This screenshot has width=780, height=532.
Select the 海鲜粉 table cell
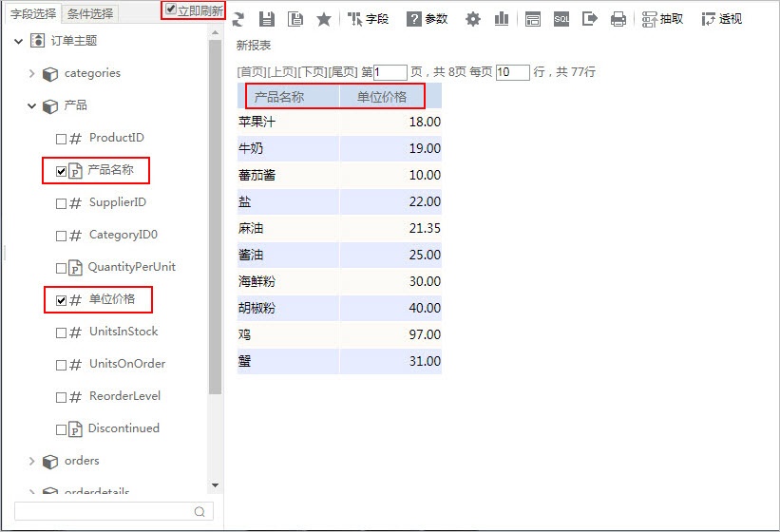pos(288,281)
